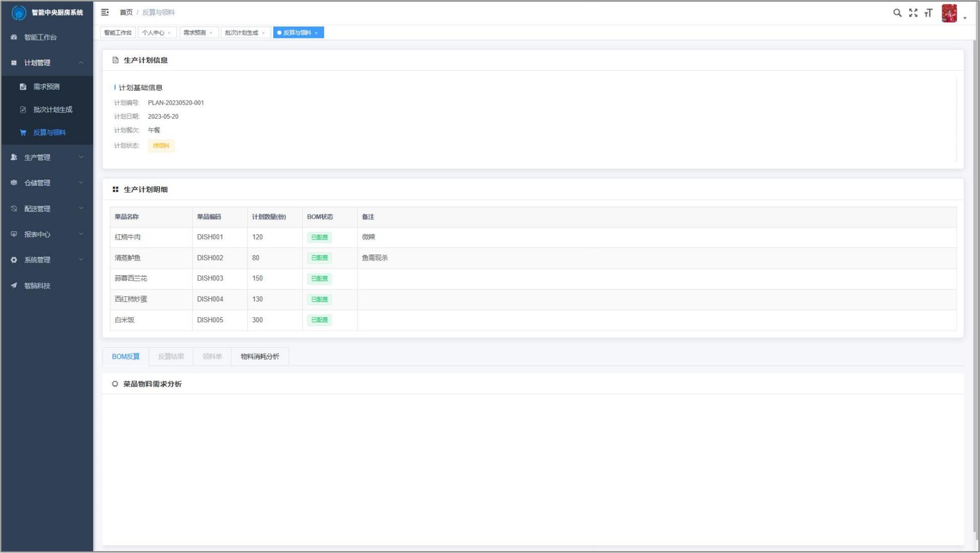Click the vertical page scrollbar

pyautogui.click(x=975, y=260)
